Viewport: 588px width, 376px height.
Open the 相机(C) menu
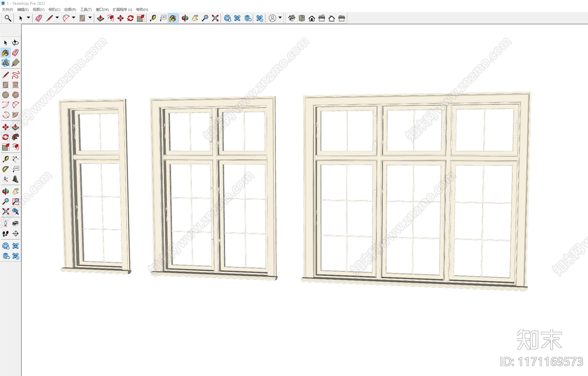tap(54, 10)
